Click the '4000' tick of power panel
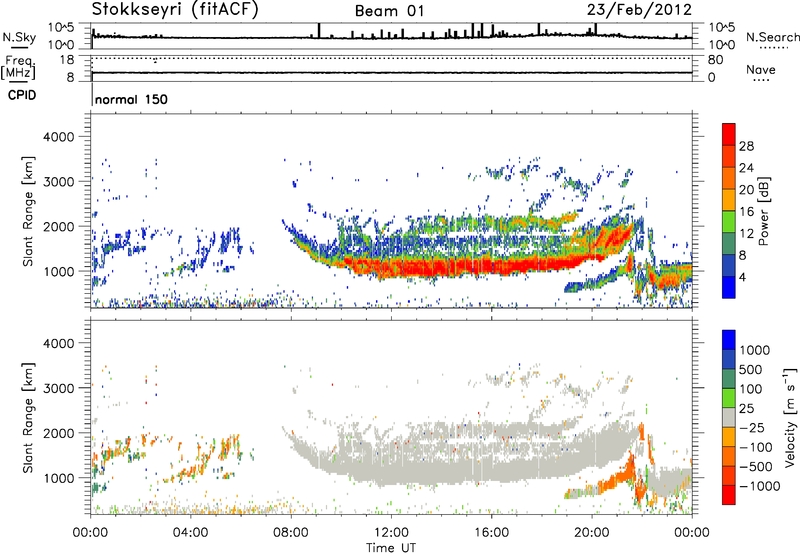This screenshot has width=800, height=554. 58,137
